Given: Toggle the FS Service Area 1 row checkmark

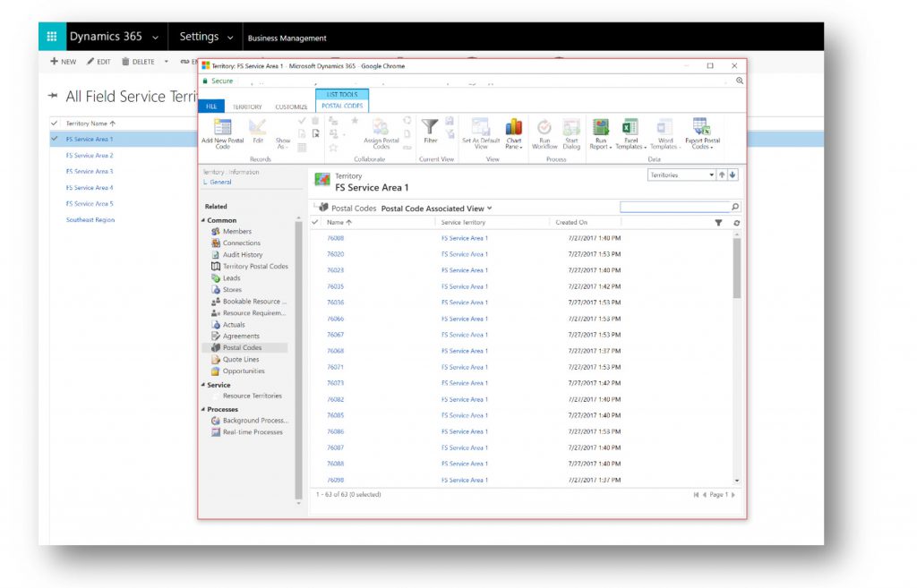Looking at the screenshot, I should click(x=55, y=139).
